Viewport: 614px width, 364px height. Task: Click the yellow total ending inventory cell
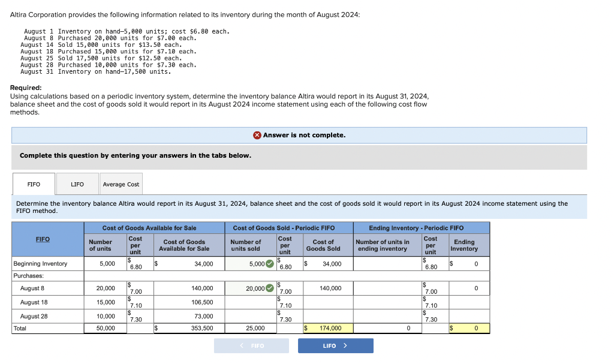pyautogui.click(x=469, y=329)
